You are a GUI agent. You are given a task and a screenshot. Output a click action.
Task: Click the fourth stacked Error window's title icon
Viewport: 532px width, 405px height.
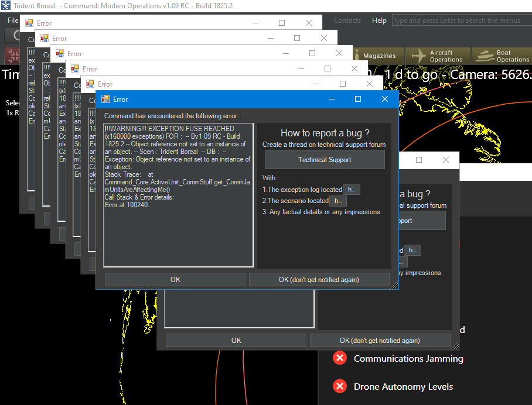click(75, 68)
